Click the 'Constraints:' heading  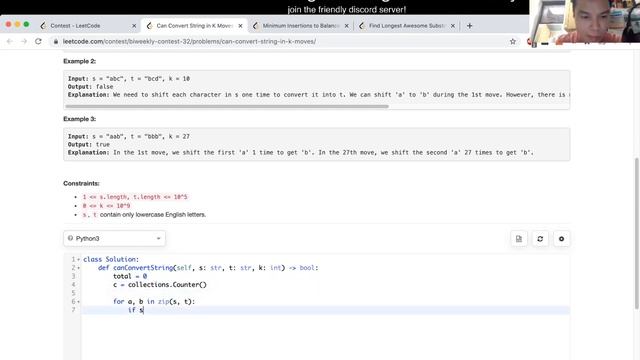[81, 183]
